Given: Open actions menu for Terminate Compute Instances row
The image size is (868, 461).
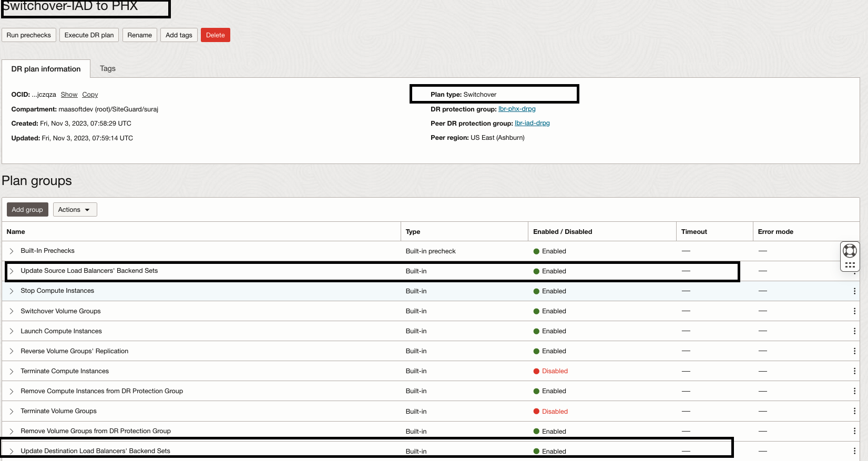Looking at the screenshot, I should pos(854,371).
